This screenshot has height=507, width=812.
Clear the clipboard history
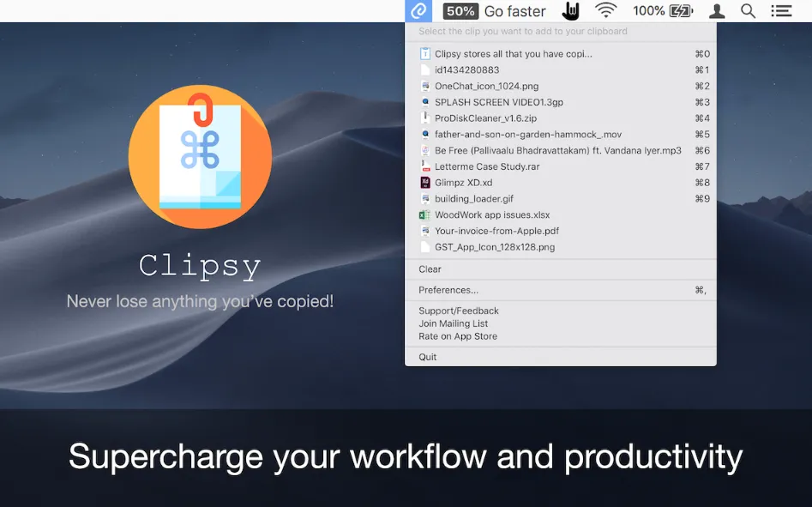coord(560,269)
